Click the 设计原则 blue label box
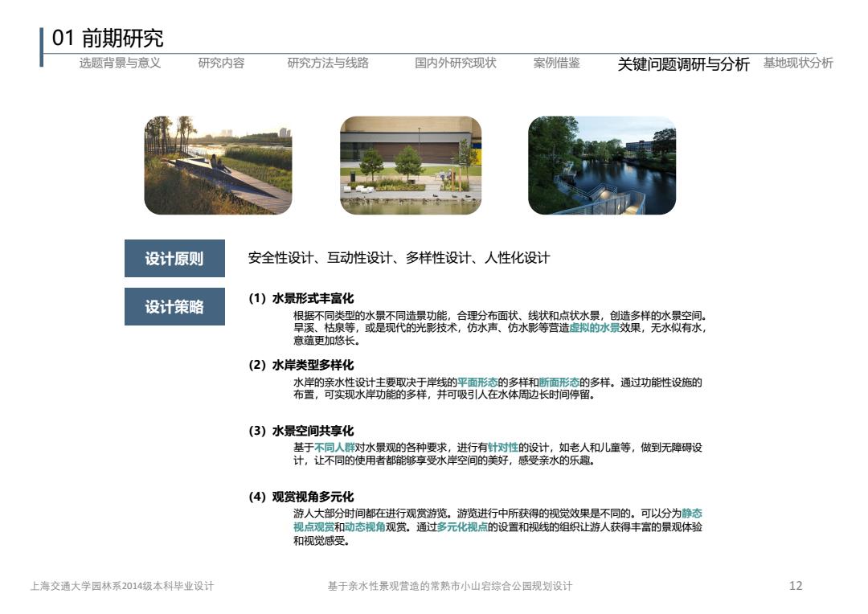This screenshot has height=614, width=868. (174, 258)
